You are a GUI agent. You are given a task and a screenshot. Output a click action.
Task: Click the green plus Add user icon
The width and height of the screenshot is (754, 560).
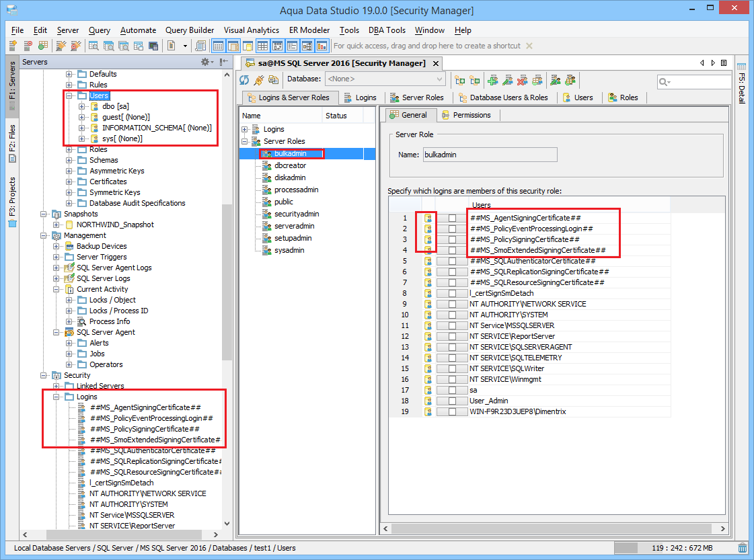493,80
